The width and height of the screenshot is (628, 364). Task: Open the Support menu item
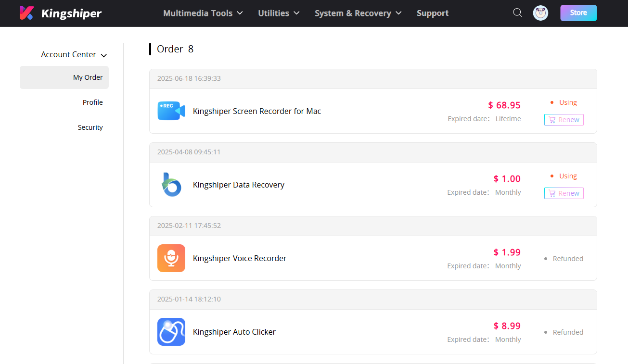(x=432, y=13)
